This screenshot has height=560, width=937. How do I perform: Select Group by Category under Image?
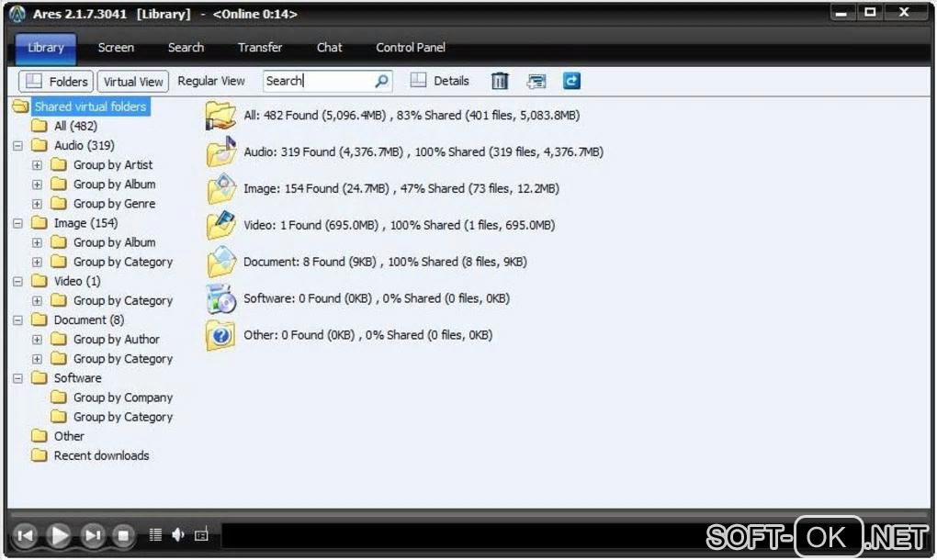(122, 262)
